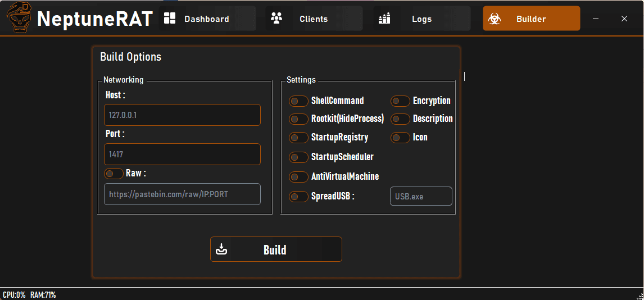Click the USB.exe filename field
The image size is (644, 300).
point(421,196)
